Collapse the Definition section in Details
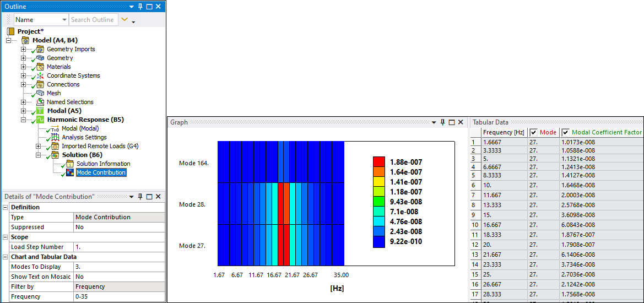This screenshot has height=303, width=644. click(6, 207)
